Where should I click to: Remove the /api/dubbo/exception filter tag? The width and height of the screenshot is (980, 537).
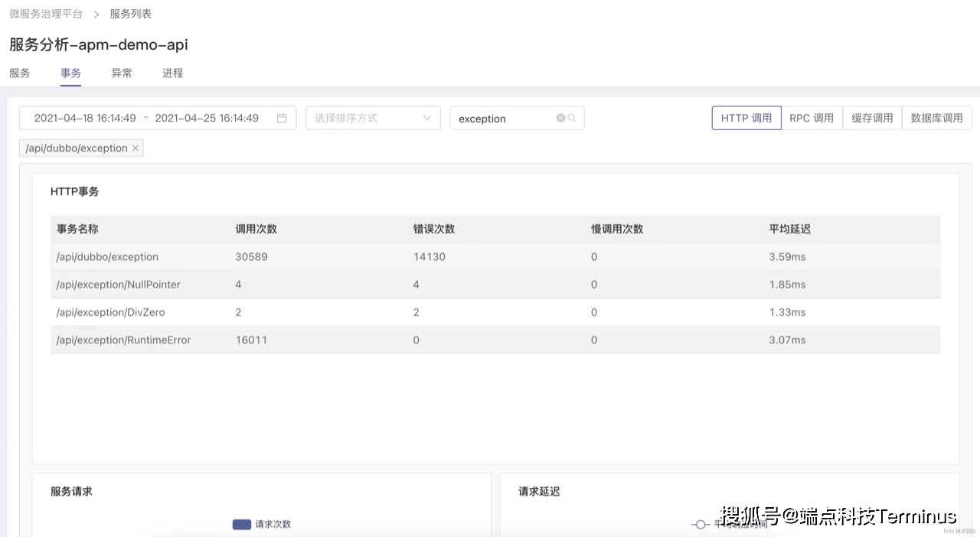pyautogui.click(x=136, y=148)
